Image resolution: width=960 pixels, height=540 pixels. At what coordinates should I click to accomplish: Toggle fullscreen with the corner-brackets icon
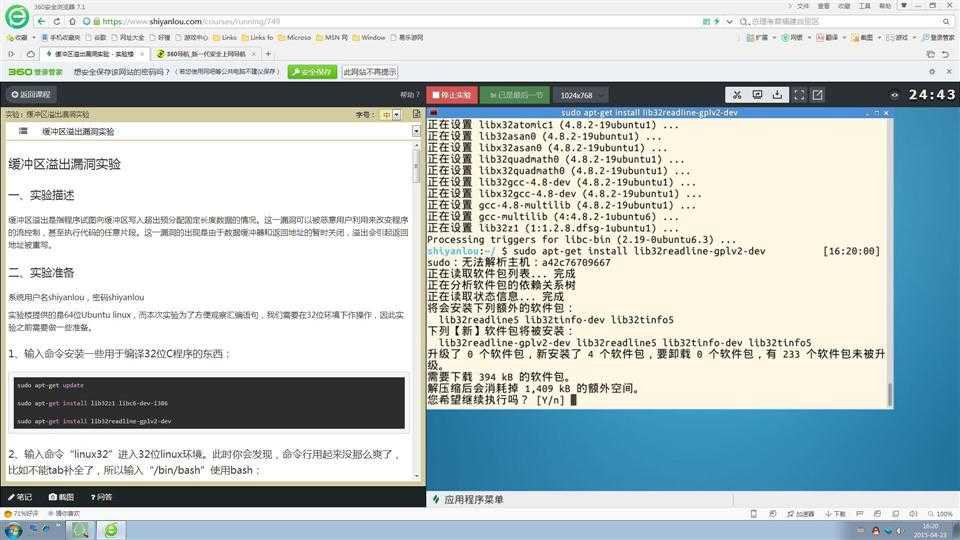point(799,95)
